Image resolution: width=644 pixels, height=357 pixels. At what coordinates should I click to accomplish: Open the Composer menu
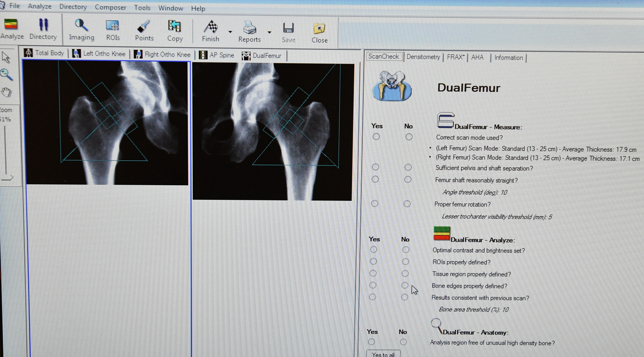click(x=110, y=7)
